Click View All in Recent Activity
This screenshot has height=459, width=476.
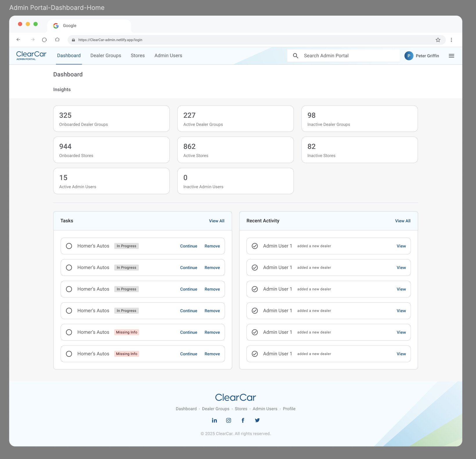(x=403, y=221)
